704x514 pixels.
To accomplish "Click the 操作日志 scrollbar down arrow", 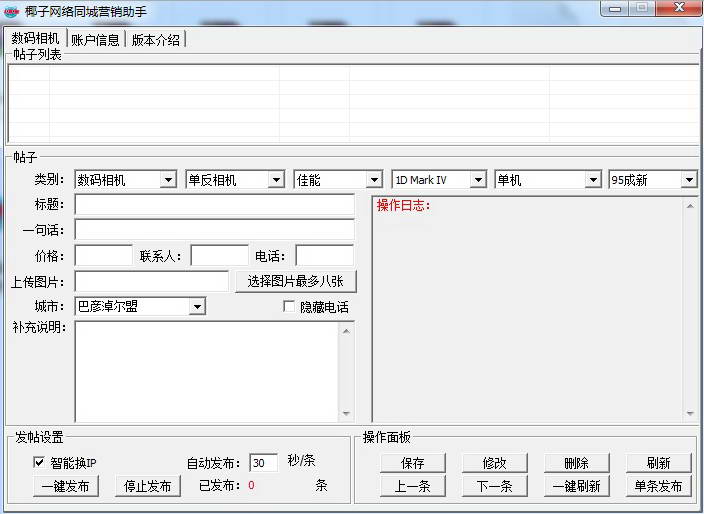I will tap(690, 414).
